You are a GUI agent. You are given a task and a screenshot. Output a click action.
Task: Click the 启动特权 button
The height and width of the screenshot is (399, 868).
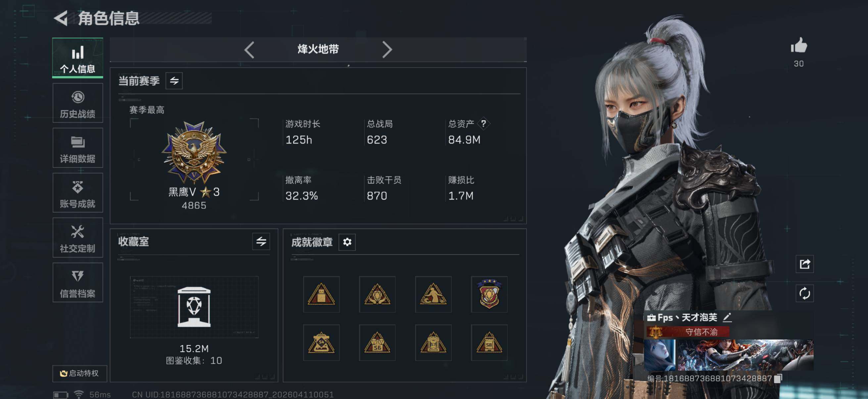80,374
